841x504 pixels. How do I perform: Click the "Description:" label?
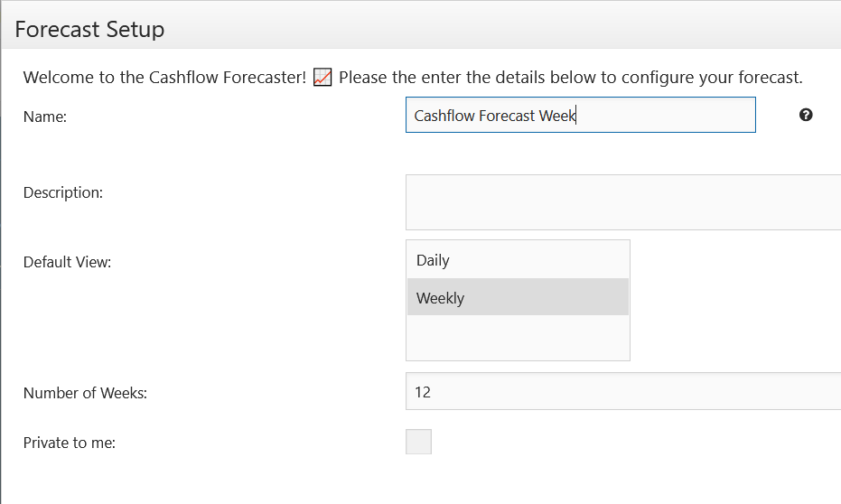pyautogui.click(x=62, y=192)
